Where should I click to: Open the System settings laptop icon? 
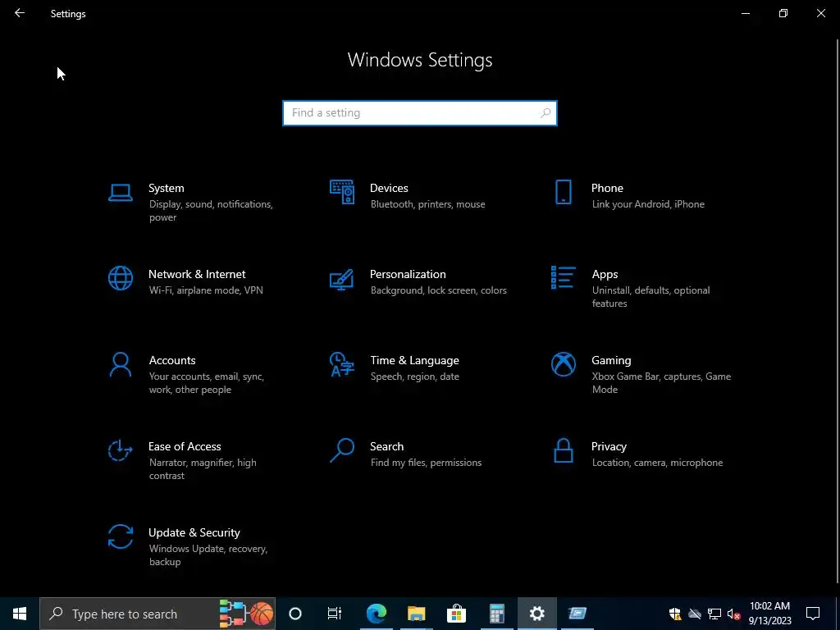120,192
